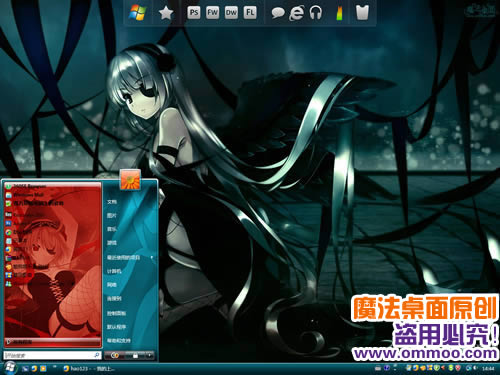Viewport: 500px width, 375px height.
Task: Open 控制面板 (Control Panel) in the Start menu
Action: point(116,313)
